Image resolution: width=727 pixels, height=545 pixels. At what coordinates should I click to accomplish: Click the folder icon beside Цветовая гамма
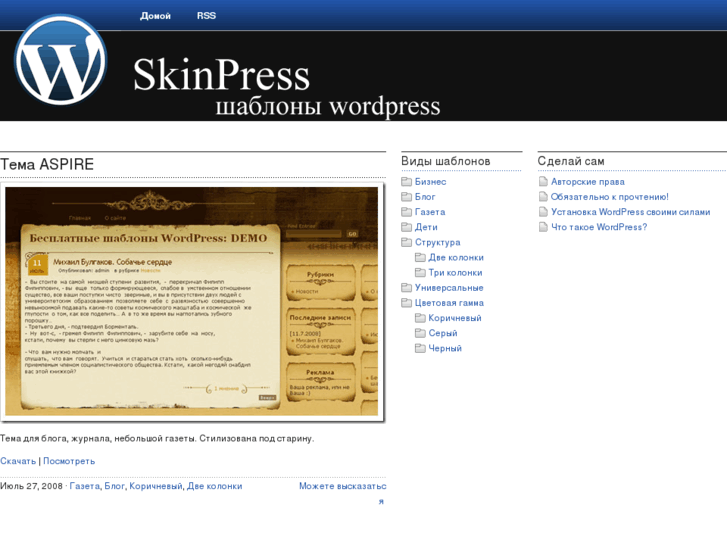tap(406, 303)
